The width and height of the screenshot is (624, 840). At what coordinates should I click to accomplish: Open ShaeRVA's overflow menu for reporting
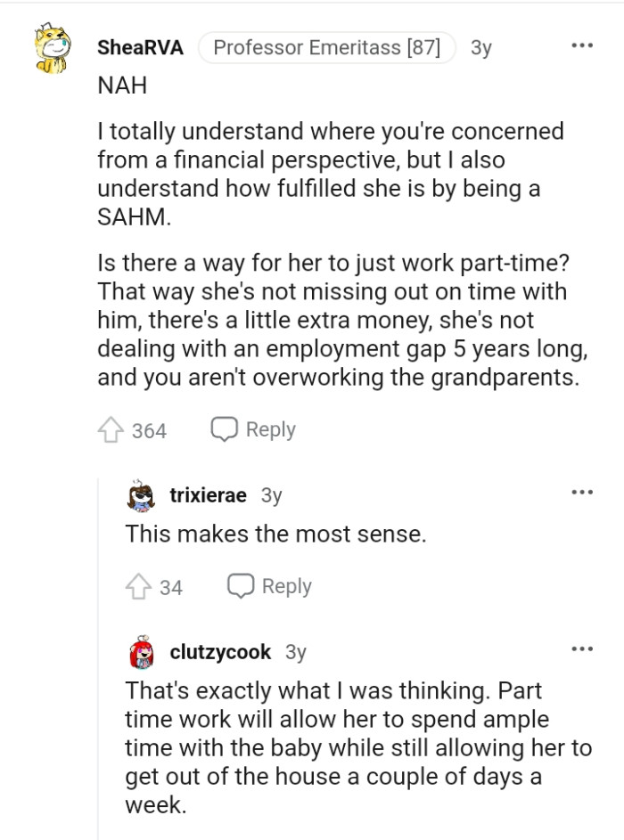(x=580, y=45)
